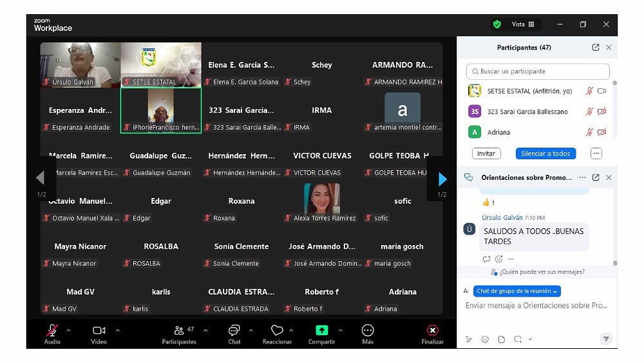Pop out the Participantes panel

(x=596, y=48)
